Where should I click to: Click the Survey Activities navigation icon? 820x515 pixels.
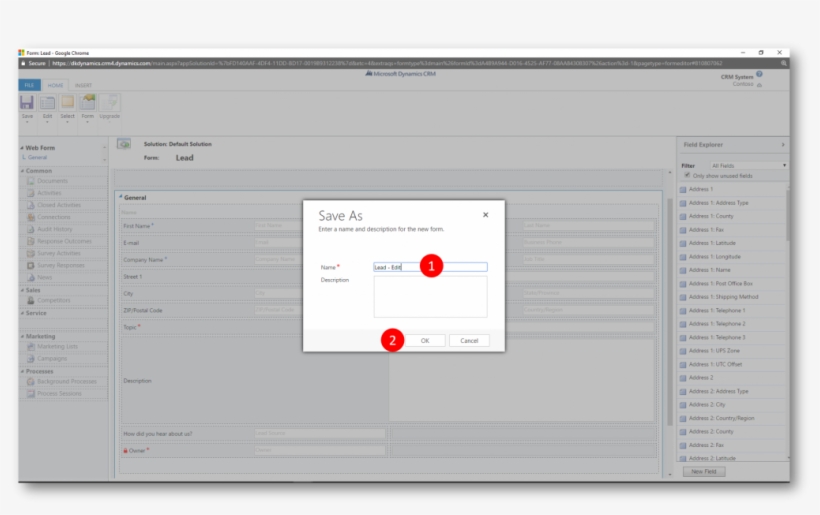(31, 253)
